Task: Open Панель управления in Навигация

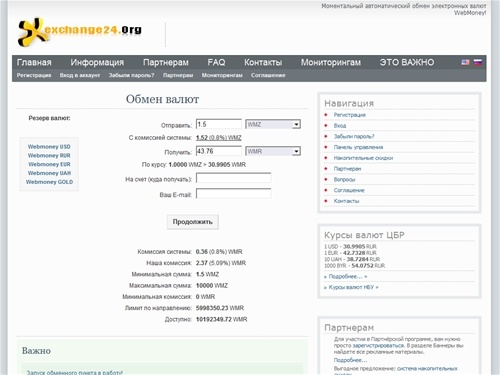Action: coord(358,147)
